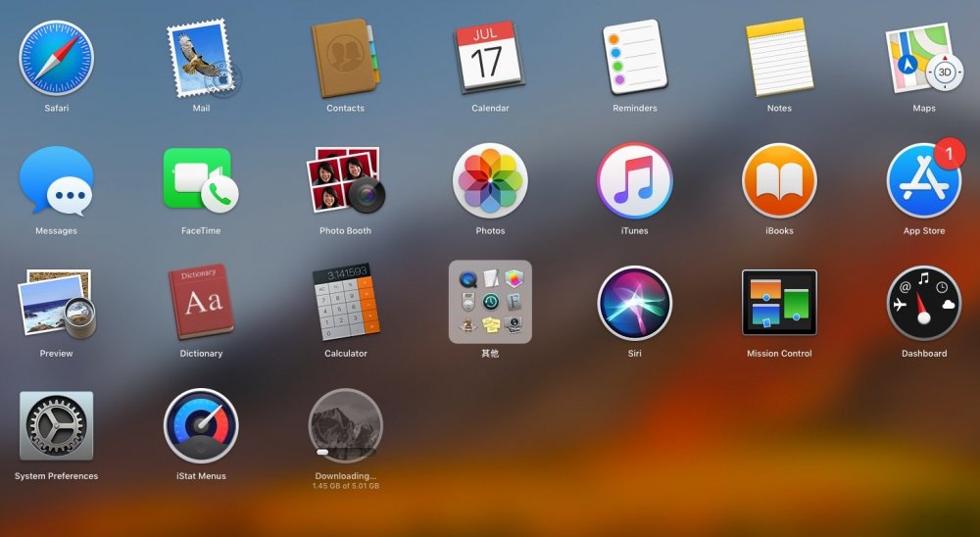Viewport: 980px width, 537px height.
Task: Open the iTunes music note icon
Action: click(634, 180)
